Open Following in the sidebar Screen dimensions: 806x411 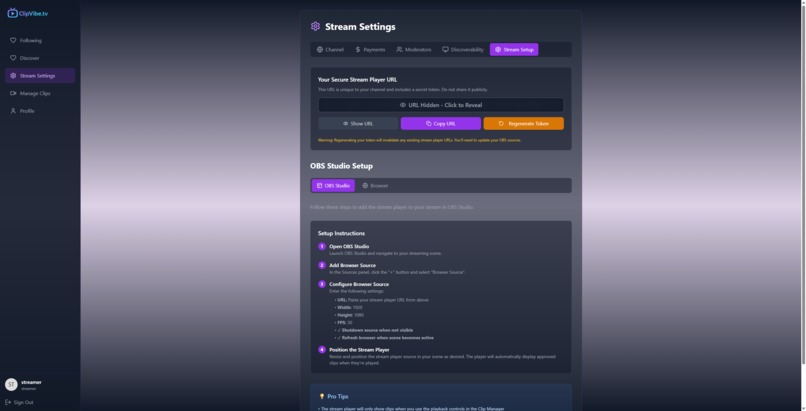(x=40, y=40)
